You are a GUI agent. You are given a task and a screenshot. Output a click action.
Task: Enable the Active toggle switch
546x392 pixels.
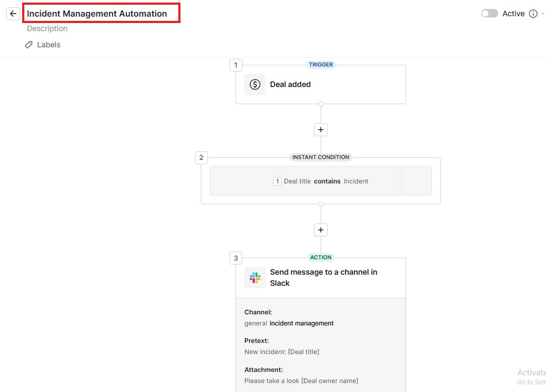(489, 13)
